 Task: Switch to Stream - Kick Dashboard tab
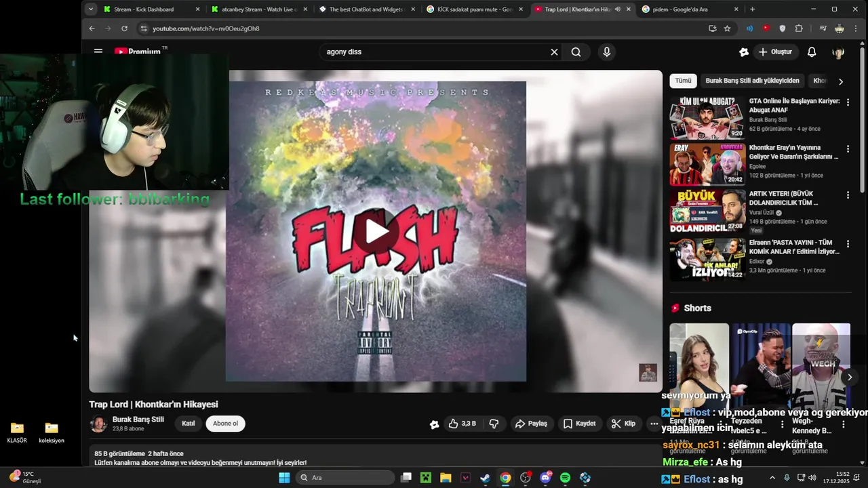pyautogui.click(x=152, y=9)
